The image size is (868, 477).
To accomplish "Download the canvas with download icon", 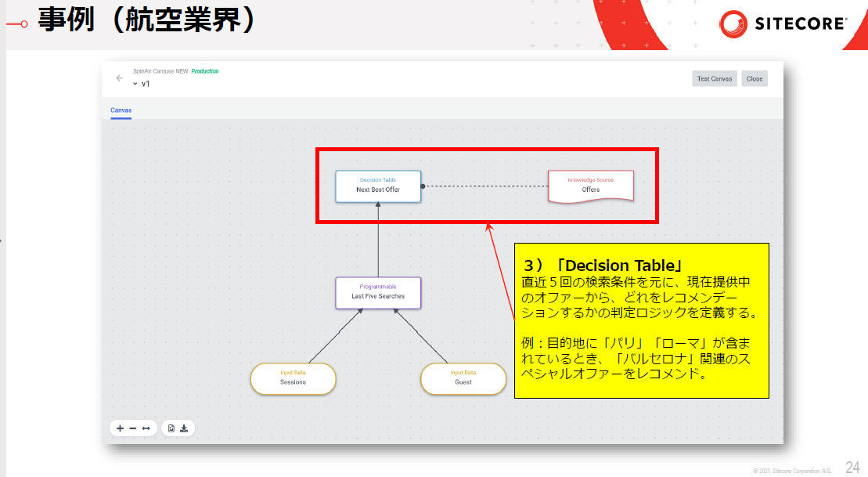I will [184, 428].
